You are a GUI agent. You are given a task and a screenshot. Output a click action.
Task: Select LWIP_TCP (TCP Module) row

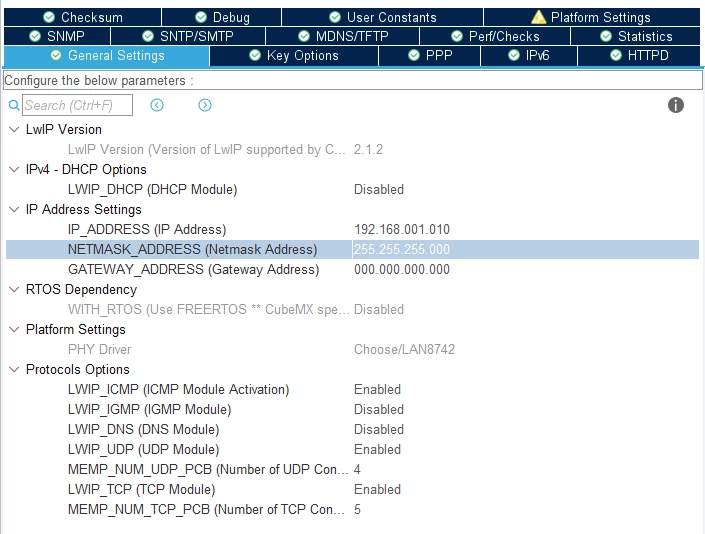point(352,490)
